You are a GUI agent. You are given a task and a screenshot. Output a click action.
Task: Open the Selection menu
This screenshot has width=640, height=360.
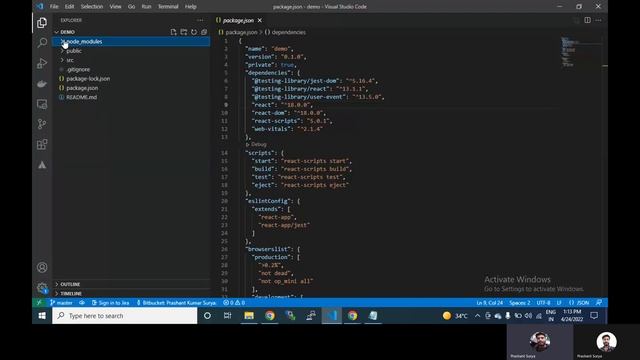(92, 7)
